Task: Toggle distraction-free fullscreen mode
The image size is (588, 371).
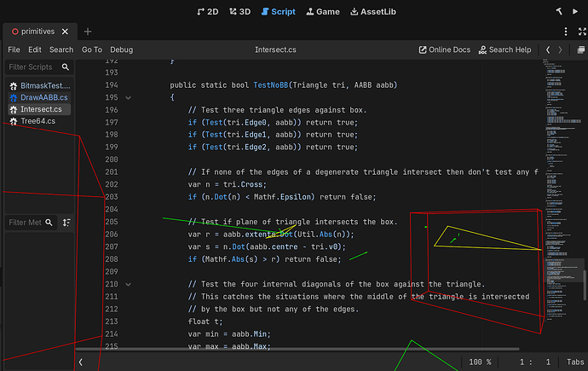Action: tap(582, 32)
